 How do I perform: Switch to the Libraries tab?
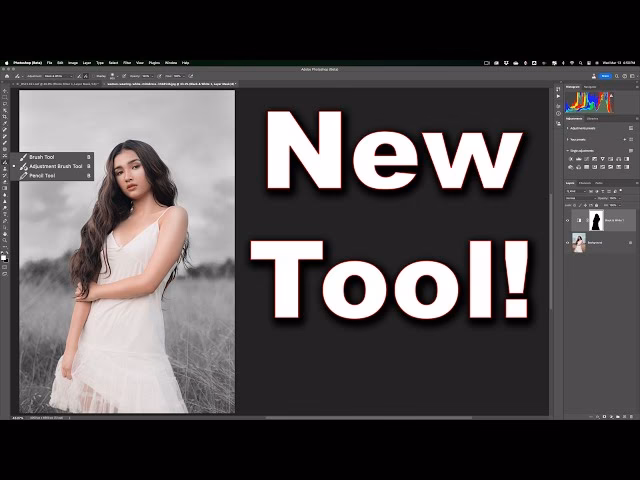[592, 119]
